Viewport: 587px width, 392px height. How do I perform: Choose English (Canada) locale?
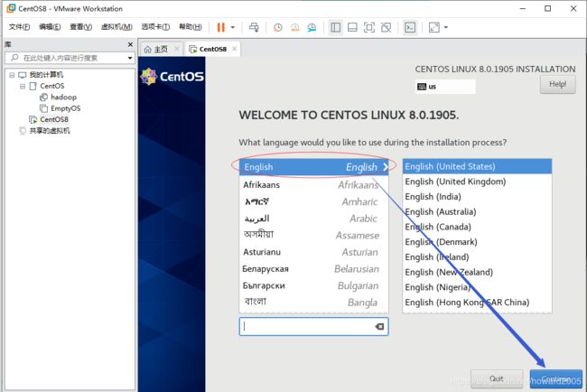477,227
